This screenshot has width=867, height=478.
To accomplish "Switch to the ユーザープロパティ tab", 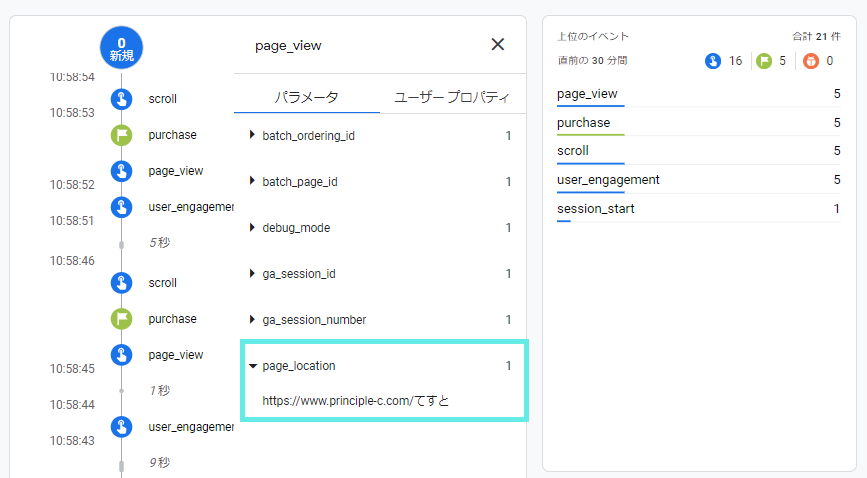I will [453, 97].
